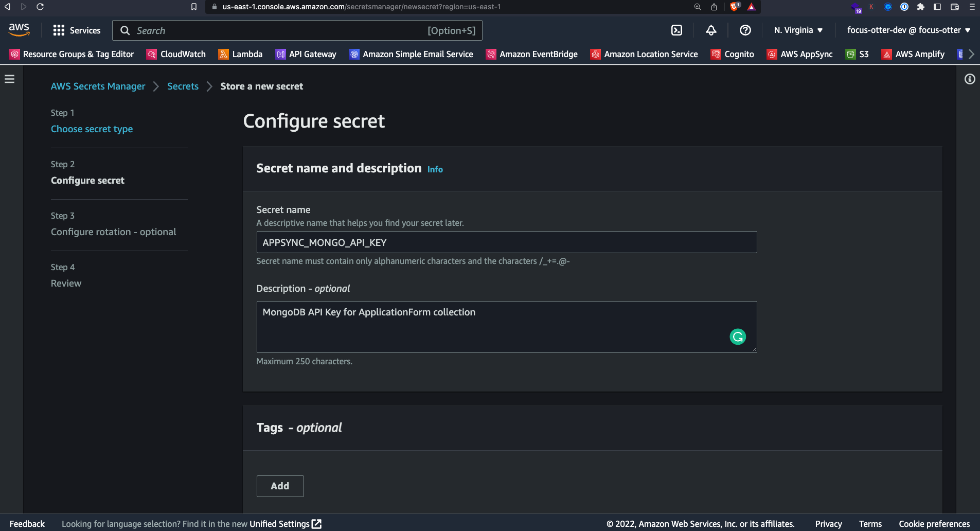
Task: Click inside the Secret name input field
Action: [x=506, y=242]
